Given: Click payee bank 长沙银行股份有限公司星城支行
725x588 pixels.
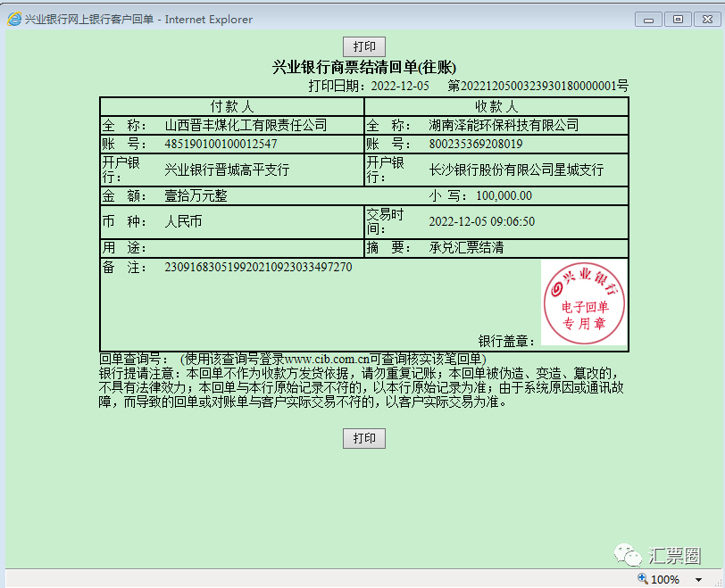Looking at the screenshot, I should click(516, 170).
